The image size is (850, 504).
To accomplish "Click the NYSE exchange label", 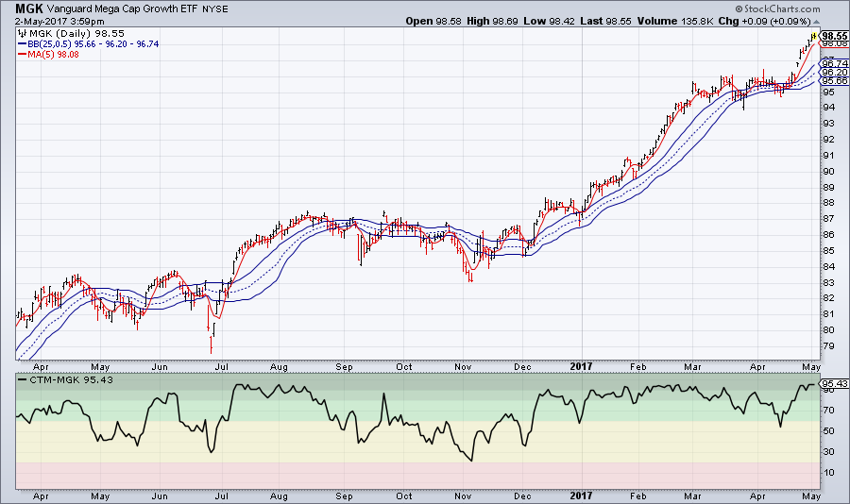I will pos(215,9).
